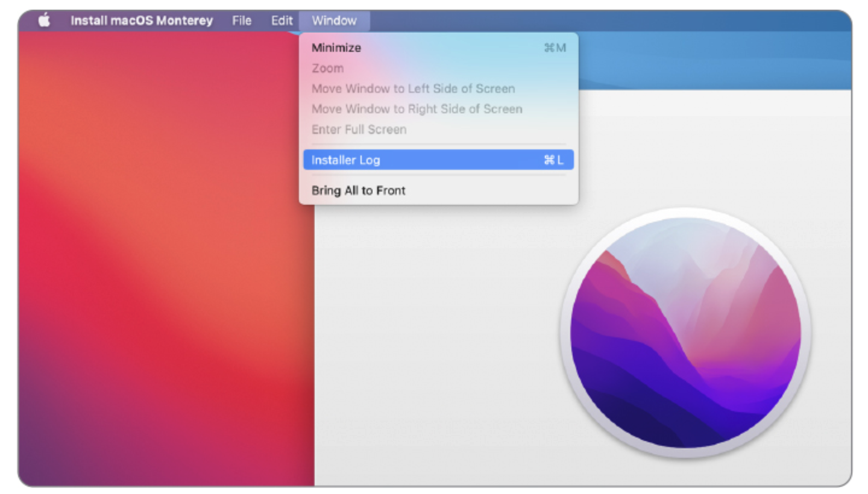Open the Install macOS Monterey app menu
Image resolution: width=868 pixels, height=494 pixels.
(x=142, y=20)
